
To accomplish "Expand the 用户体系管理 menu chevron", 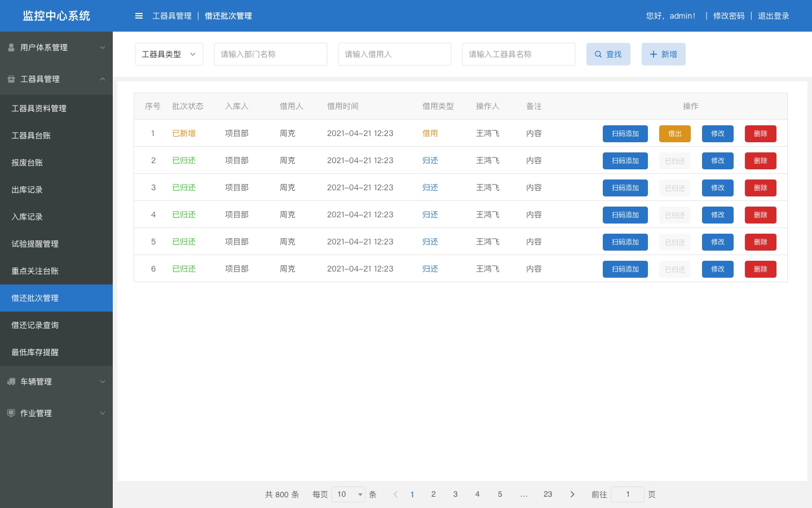I will click(x=103, y=47).
